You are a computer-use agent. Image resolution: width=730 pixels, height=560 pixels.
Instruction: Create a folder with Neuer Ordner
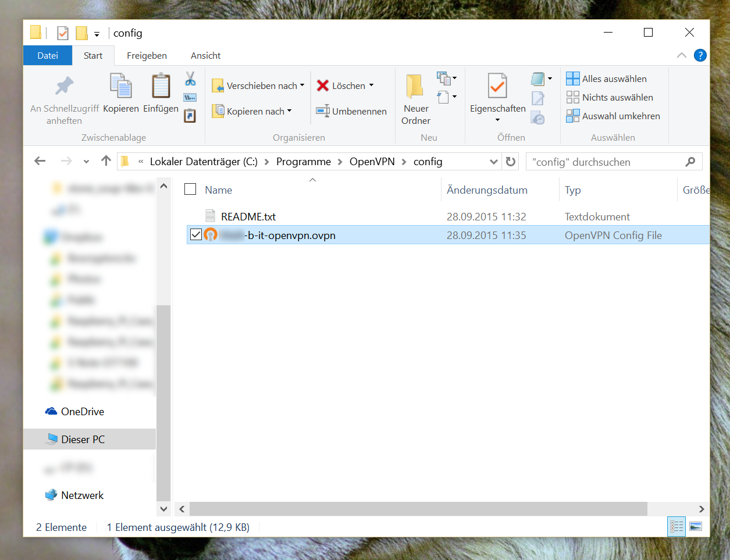click(415, 98)
